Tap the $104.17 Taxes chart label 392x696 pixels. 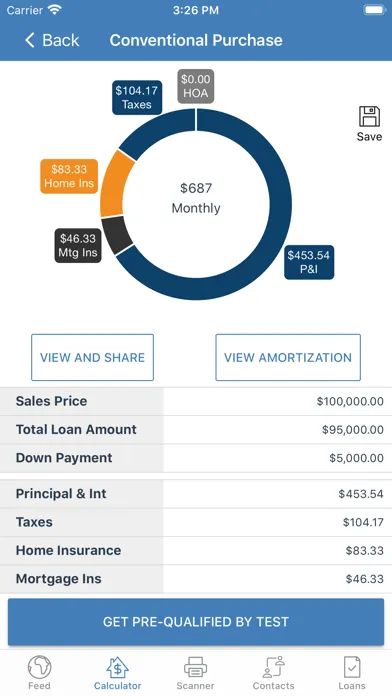pos(137,98)
